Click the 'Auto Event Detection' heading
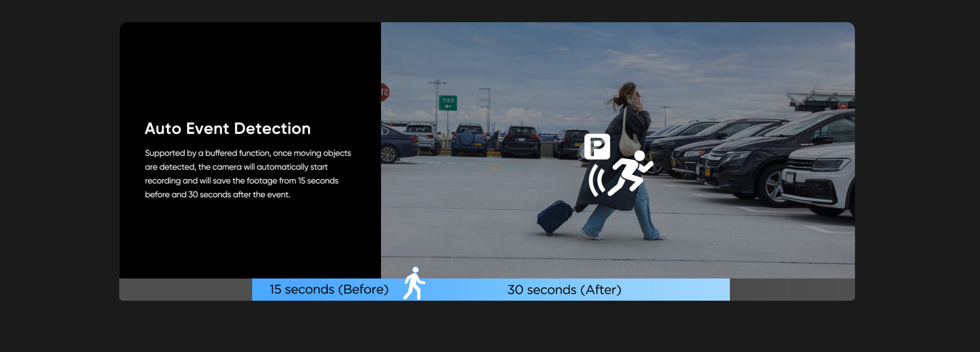Image resolution: width=980 pixels, height=352 pixels. click(x=228, y=129)
